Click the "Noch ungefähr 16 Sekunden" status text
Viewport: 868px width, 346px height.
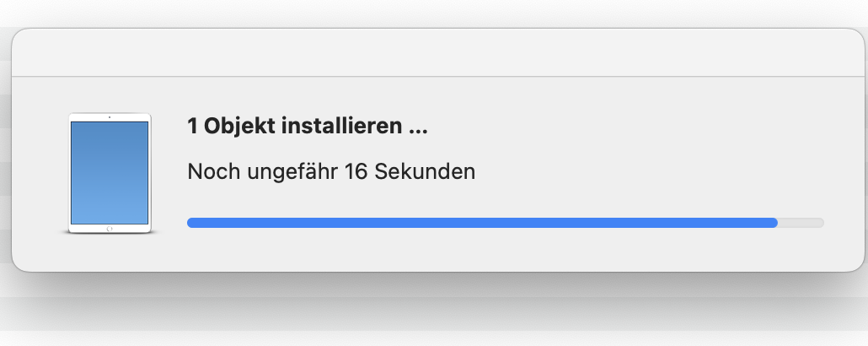[331, 172]
